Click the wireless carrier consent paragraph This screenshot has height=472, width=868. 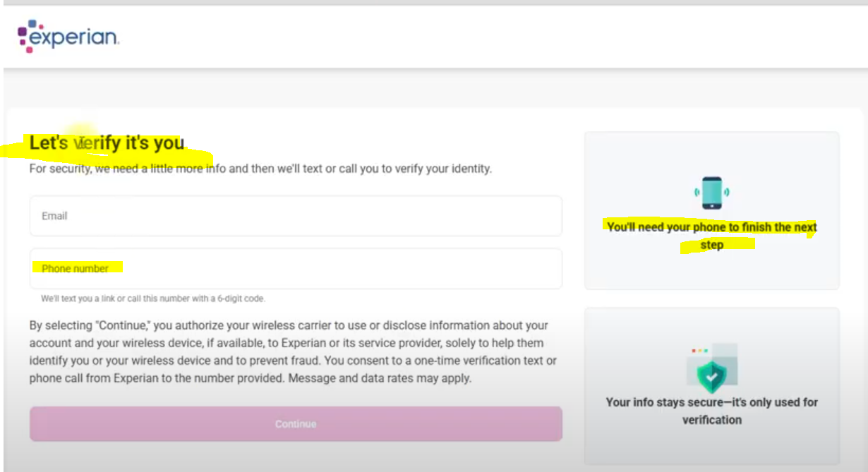293,352
